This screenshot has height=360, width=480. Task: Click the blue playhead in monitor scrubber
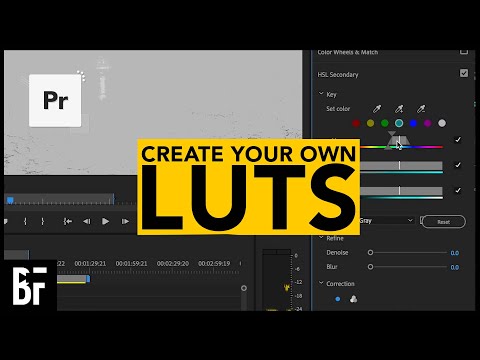click(x=10, y=200)
